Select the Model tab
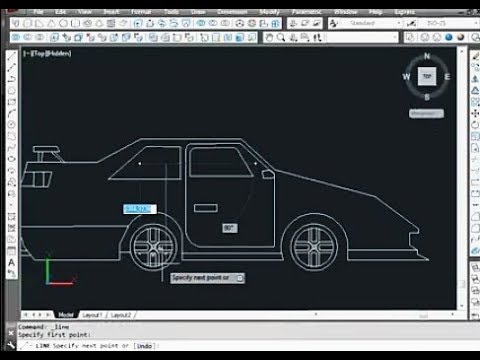 pyautogui.click(x=66, y=315)
